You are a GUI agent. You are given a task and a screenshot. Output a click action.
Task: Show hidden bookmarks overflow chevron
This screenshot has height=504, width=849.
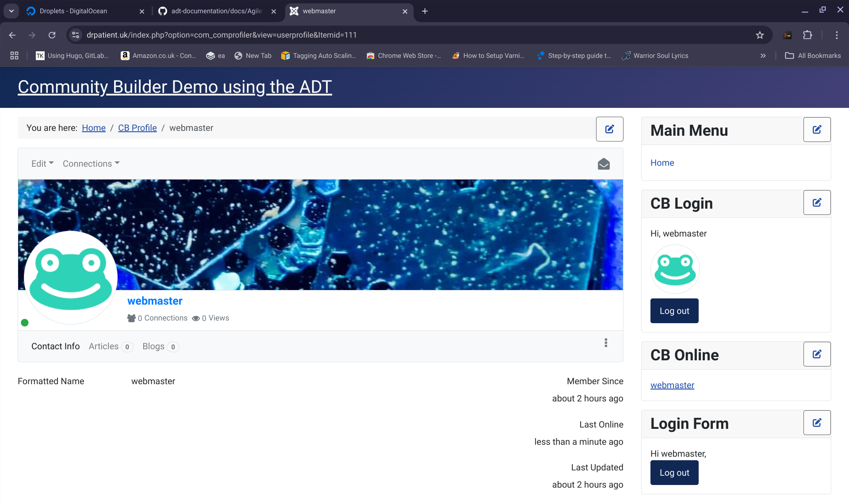(763, 56)
